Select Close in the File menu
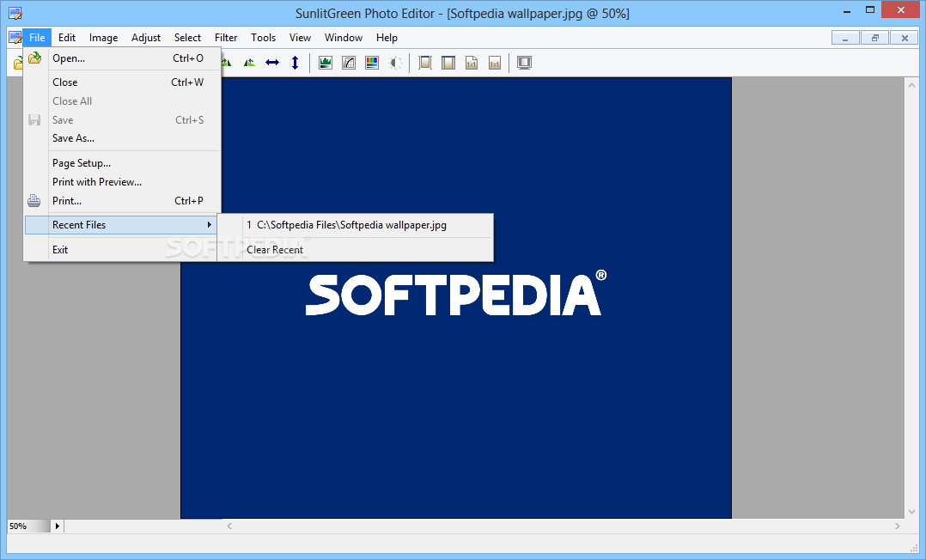The height and width of the screenshot is (560, 926). tap(122, 82)
